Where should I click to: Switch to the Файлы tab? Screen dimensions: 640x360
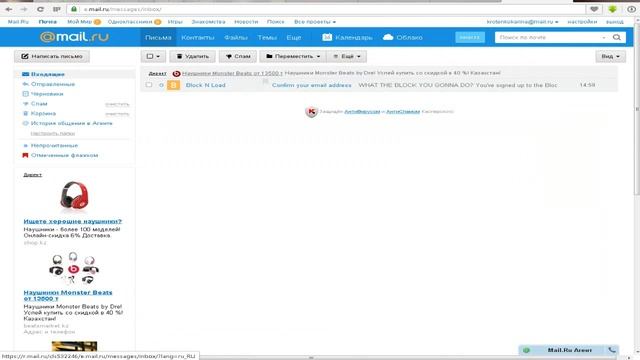(236, 37)
